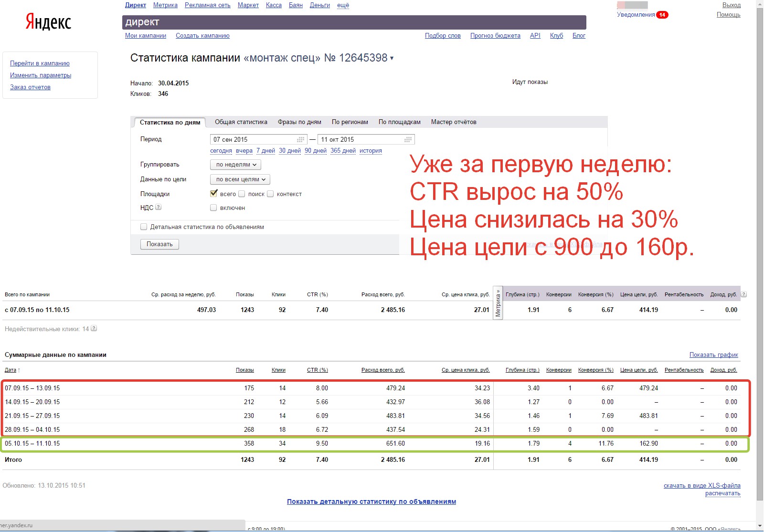Viewport: 764px width, 532px height.
Task: Open Прогноз бюджета link
Action: [495, 36]
